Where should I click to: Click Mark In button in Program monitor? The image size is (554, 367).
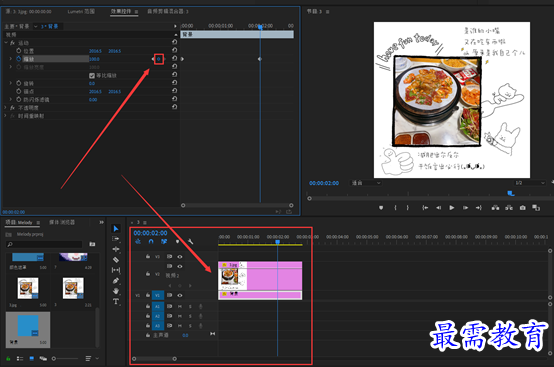click(395, 208)
